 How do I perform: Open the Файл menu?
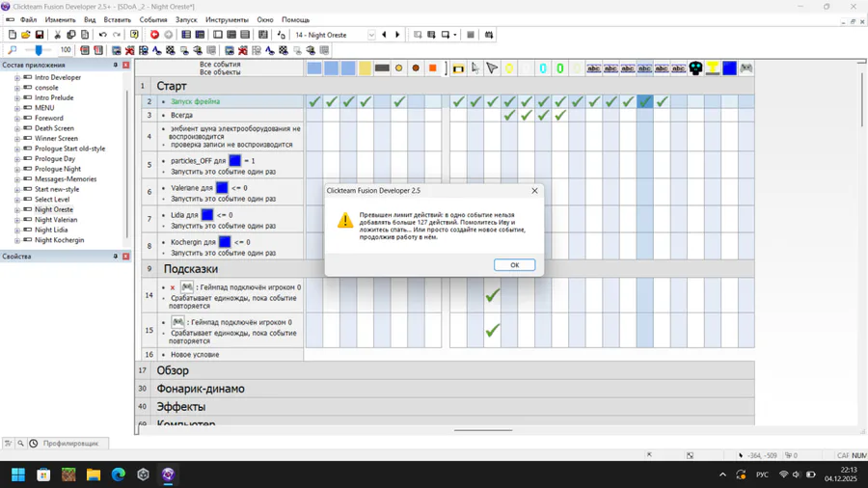(x=28, y=20)
